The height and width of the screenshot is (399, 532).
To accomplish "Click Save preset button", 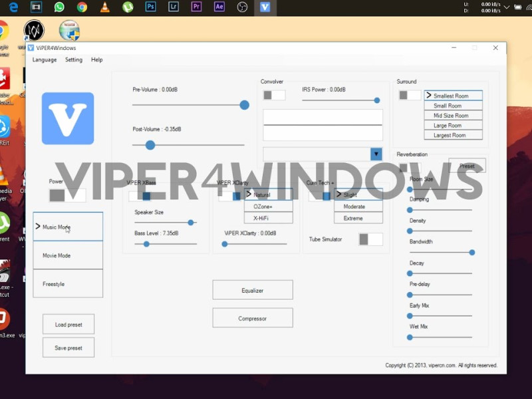I will click(68, 348).
